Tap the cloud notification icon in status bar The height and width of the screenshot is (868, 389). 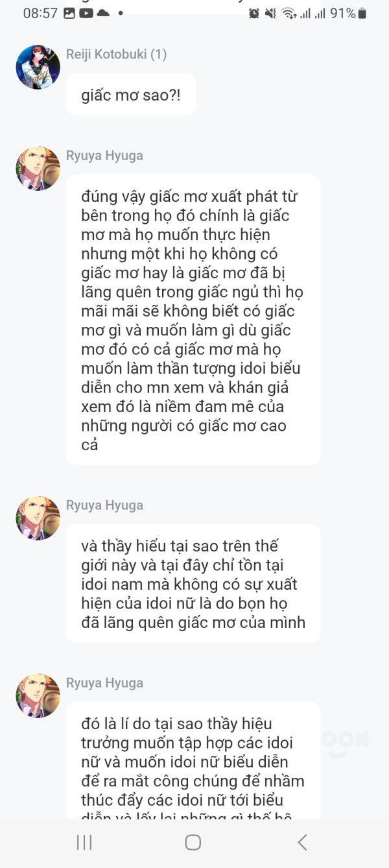point(102,13)
